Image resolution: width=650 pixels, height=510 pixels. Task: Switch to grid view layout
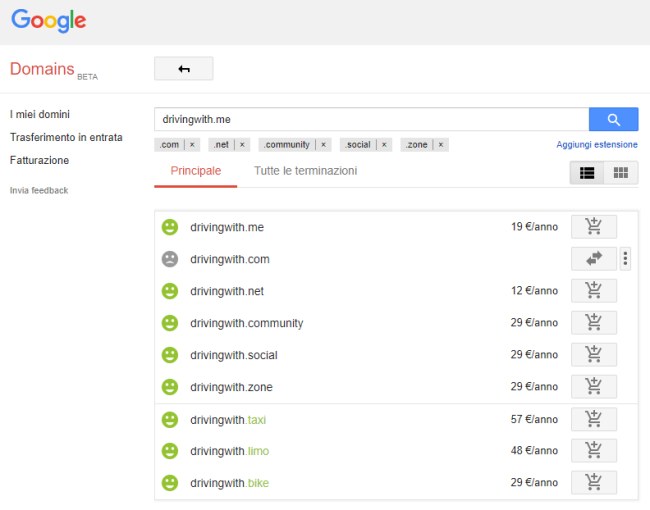point(621,172)
